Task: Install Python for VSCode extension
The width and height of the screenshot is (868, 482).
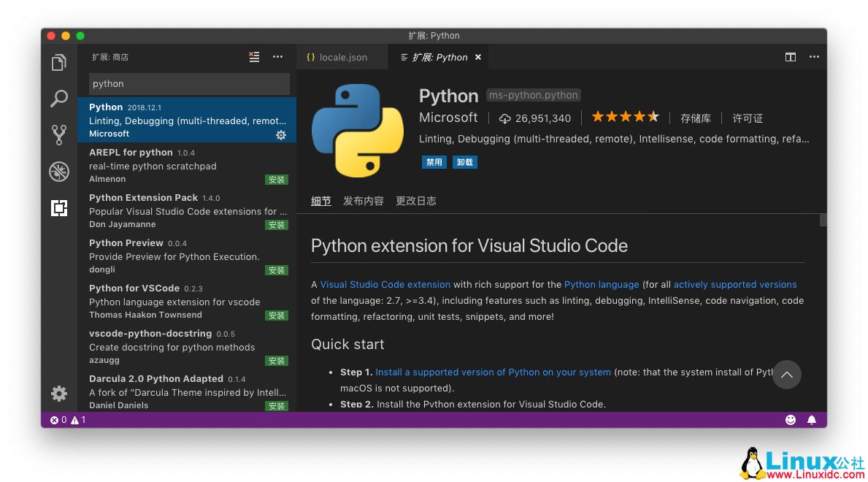Action: 276,315
